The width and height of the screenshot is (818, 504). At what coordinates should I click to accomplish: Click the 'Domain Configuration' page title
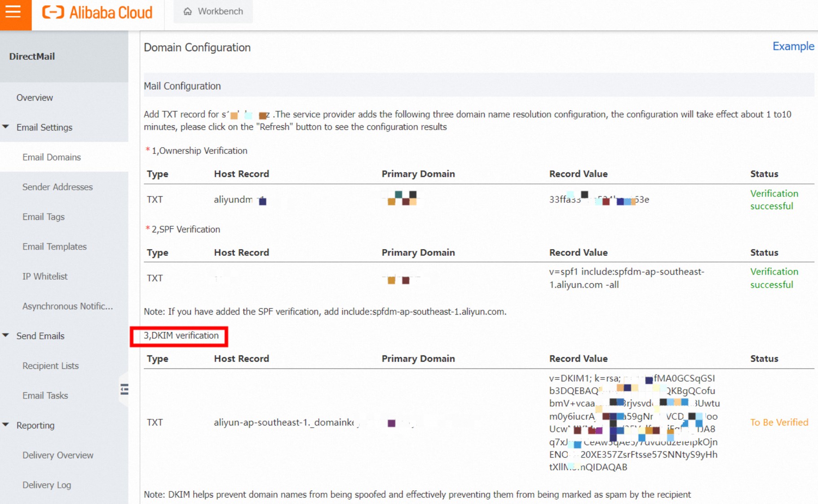[x=197, y=48]
